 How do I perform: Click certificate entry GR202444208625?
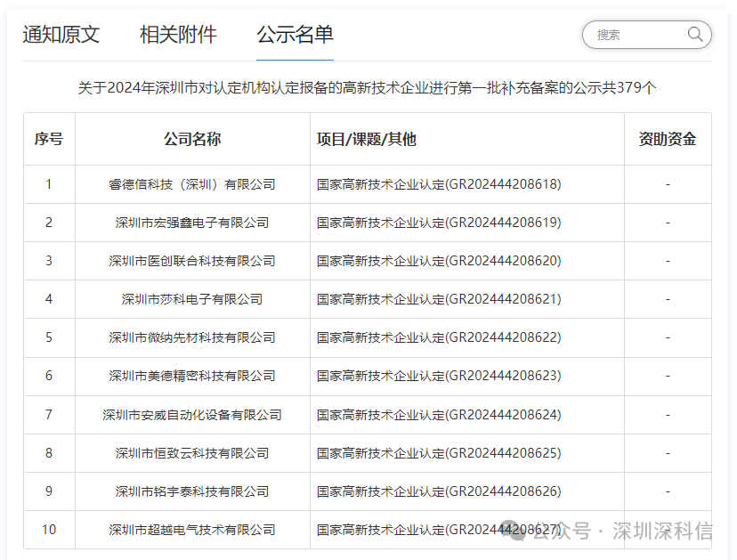click(439, 453)
